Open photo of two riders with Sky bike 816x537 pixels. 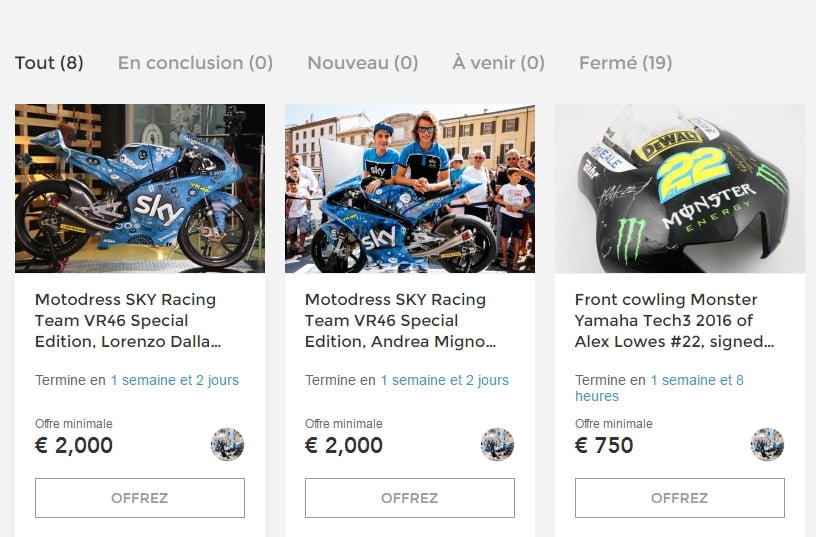pyautogui.click(x=410, y=188)
